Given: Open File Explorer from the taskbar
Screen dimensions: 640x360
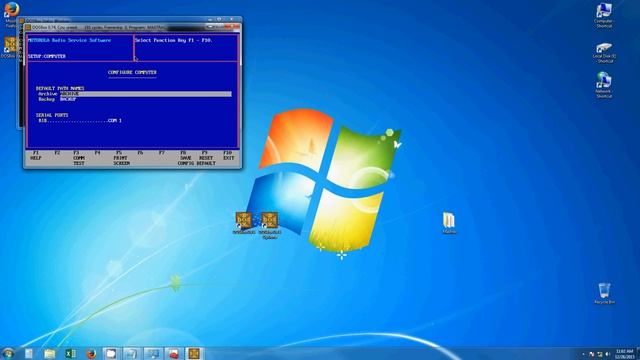Looking at the screenshot, I should coord(49,353).
